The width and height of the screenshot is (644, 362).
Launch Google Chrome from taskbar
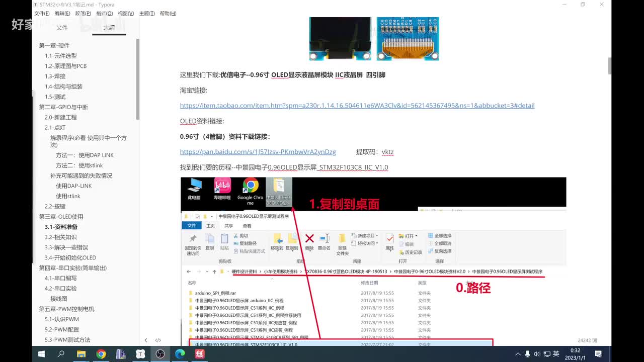[101, 354]
